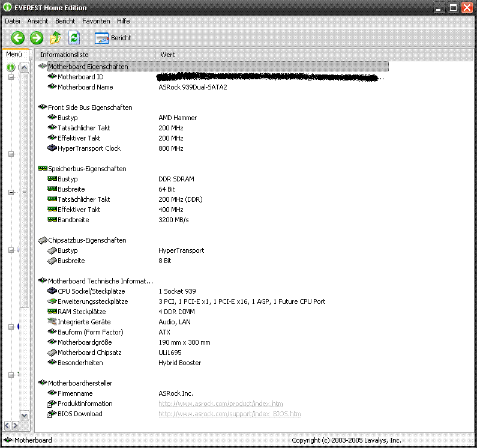Click the green info icon in the menu tree

(11, 67)
